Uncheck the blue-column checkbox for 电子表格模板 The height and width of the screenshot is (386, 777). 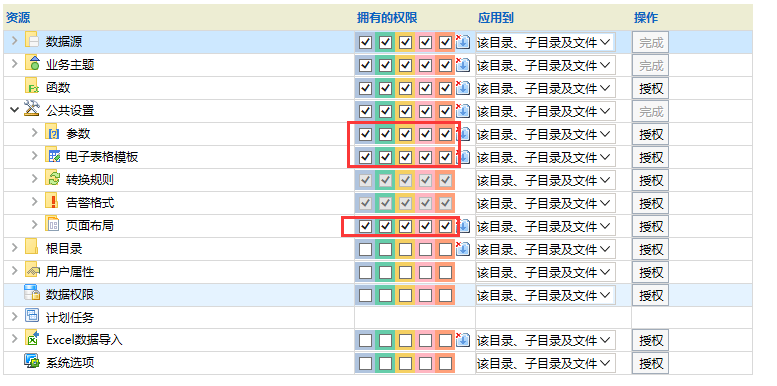[365, 157]
